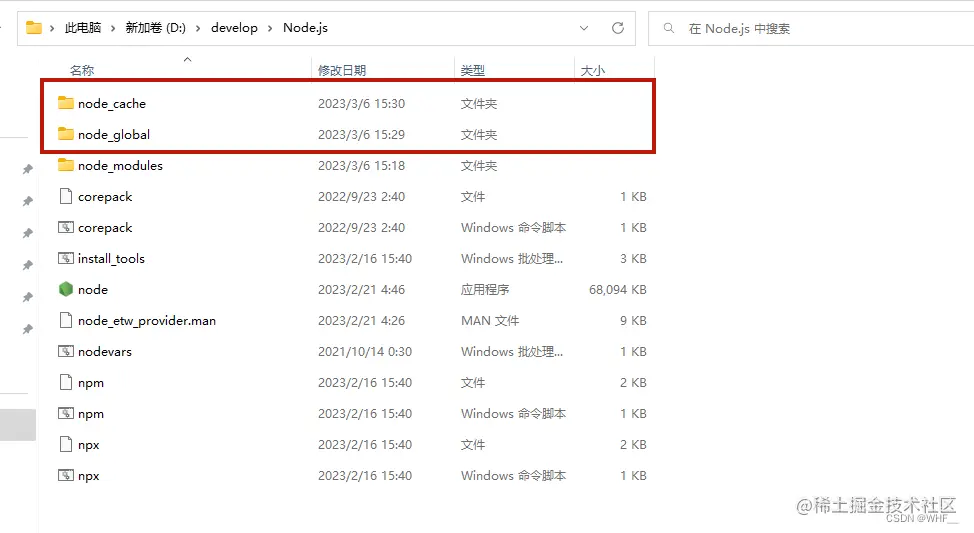Select the corepack plain file icon
This screenshot has width=974, height=533.
[x=66, y=196]
